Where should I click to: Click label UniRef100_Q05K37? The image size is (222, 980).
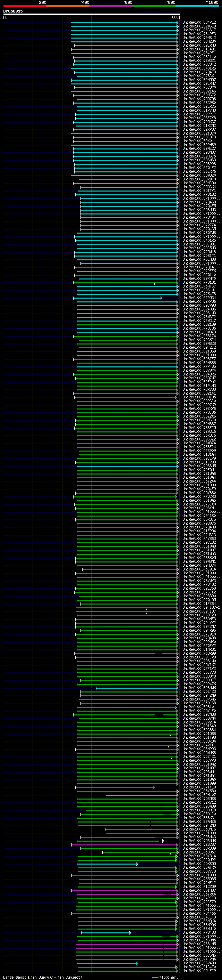199,122
